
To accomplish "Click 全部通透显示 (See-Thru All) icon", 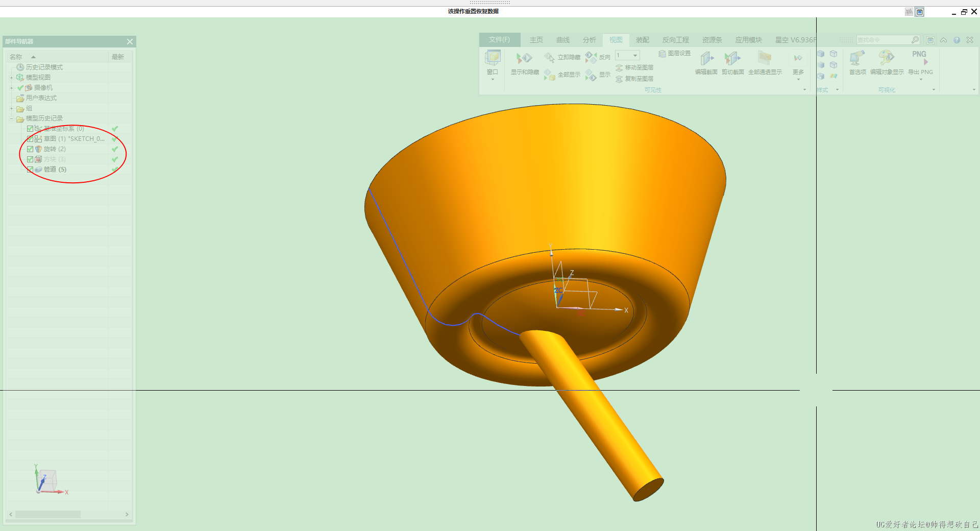I will click(x=765, y=58).
